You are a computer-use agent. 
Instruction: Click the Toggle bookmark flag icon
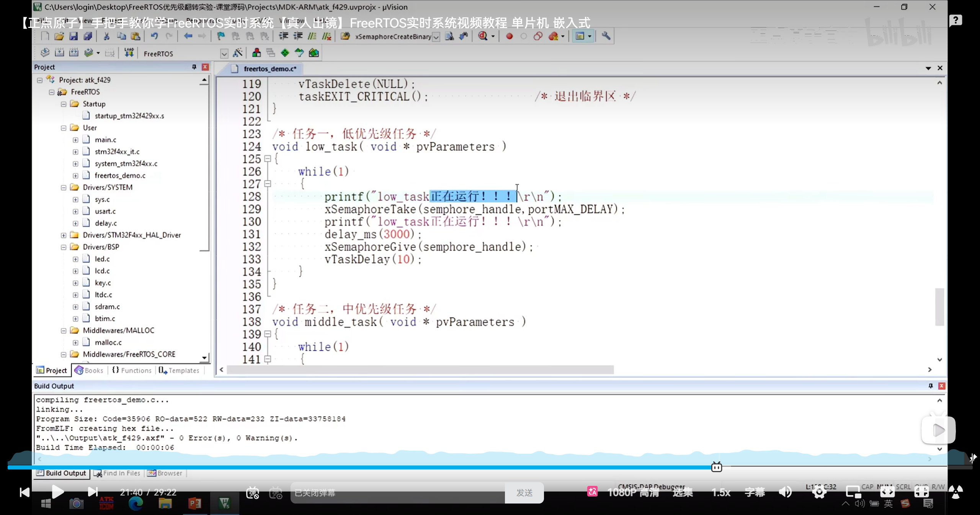(x=221, y=36)
